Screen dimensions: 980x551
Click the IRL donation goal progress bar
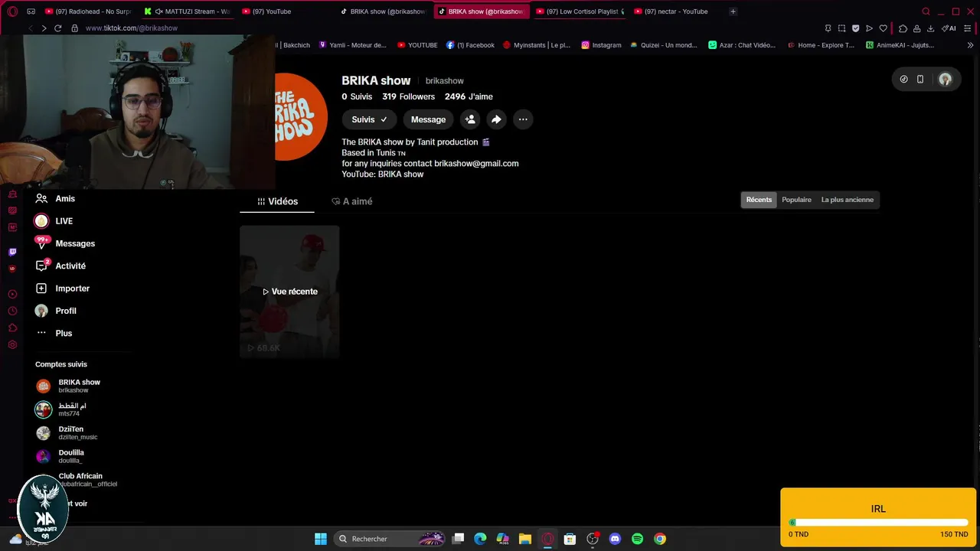click(878, 523)
